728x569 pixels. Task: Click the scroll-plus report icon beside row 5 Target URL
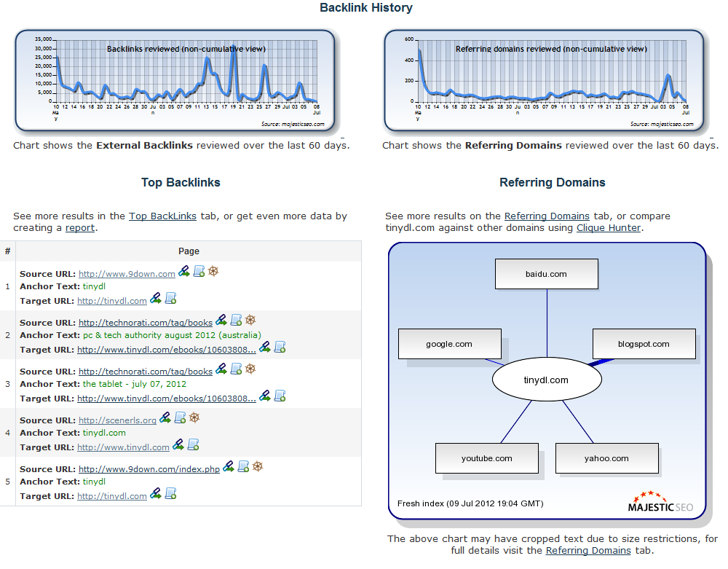pos(171,493)
